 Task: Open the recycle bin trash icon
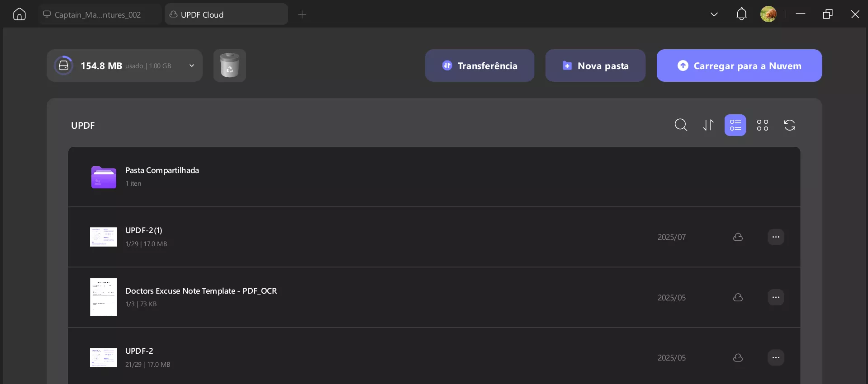coord(230,66)
